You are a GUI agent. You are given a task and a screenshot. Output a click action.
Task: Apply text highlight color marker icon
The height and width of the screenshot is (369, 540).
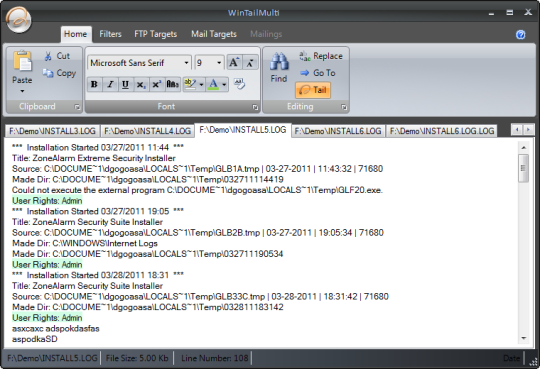tap(190, 84)
